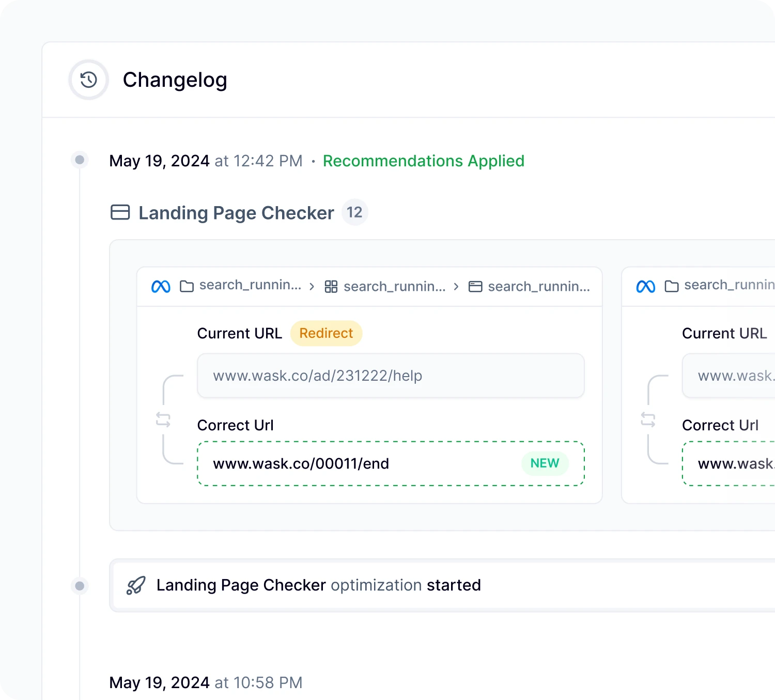Screen dimensions: 775x700
Task: Click the rocket icon beside optimization started
Action: pyautogui.click(x=136, y=585)
